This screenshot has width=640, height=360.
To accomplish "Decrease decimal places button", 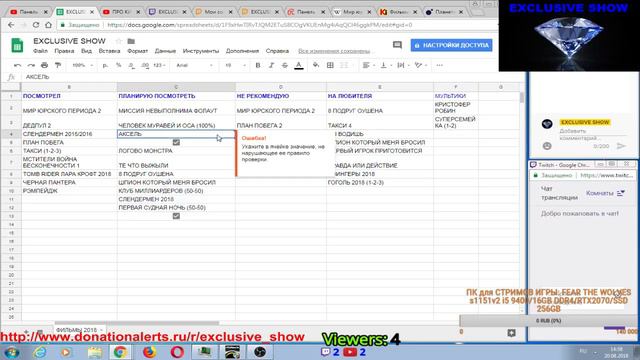I will coord(131,65).
